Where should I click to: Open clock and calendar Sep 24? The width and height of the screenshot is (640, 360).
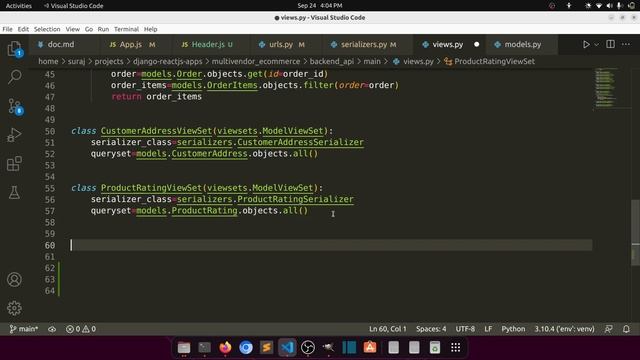320,6
